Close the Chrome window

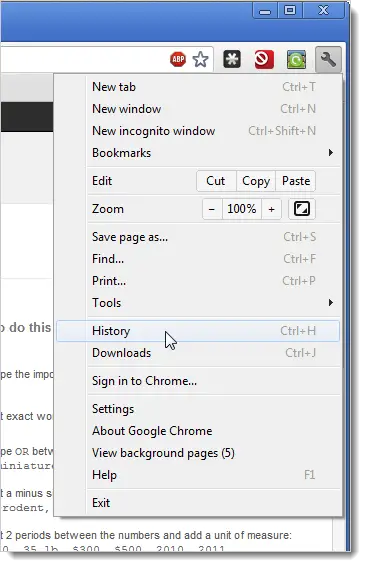tap(323, 10)
